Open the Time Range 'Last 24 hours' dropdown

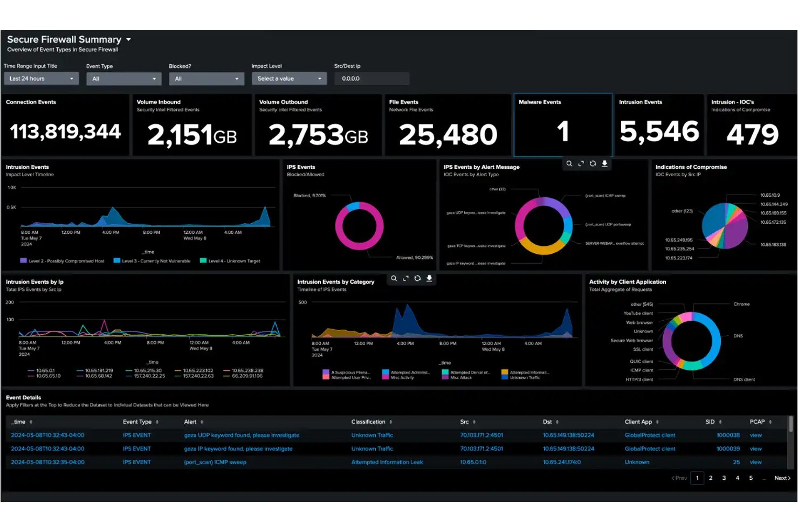pyautogui.click(x=42, y=79)
